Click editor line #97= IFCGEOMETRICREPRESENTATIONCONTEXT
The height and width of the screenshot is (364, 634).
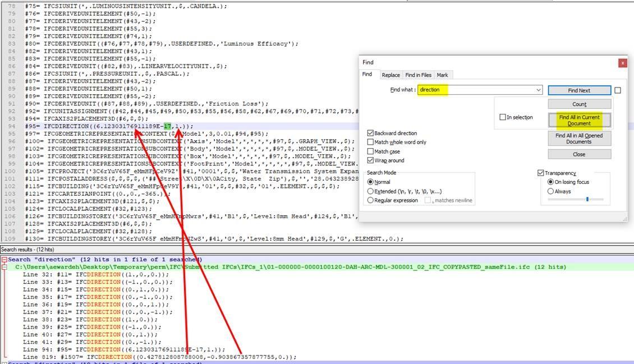146,133
